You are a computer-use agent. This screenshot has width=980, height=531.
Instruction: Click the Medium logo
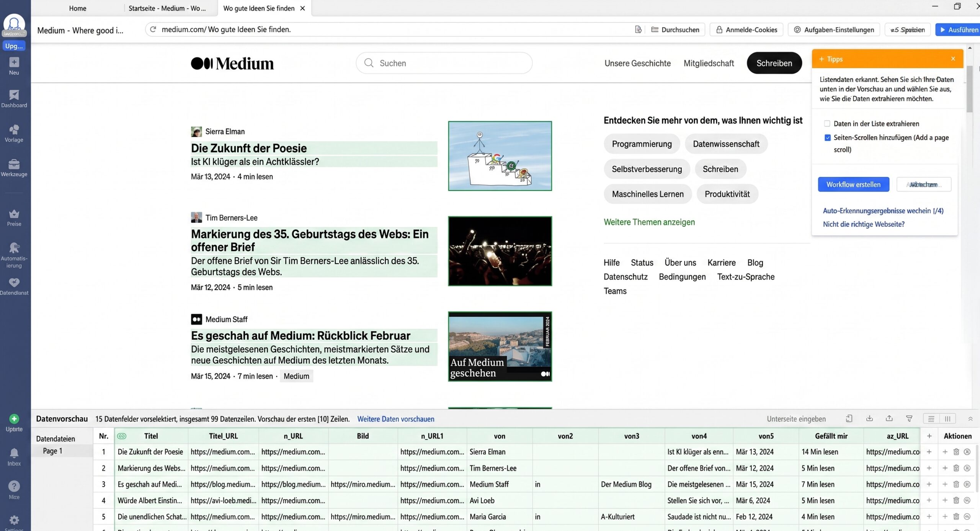pyautogui.click(x=232, y=63)
